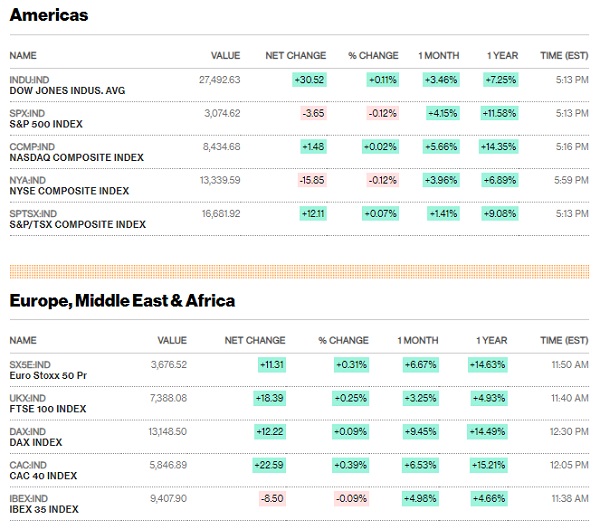600x529 pixels.
Task: Click Europe table 1 MONTH header
Action: tap(418, 340)
